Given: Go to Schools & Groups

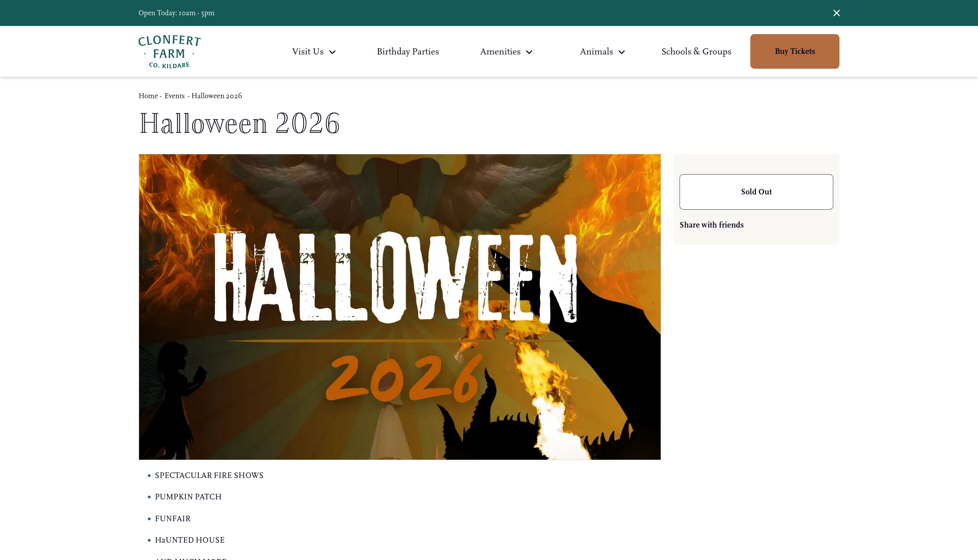Looking at the screenshot, I should 696,51.
